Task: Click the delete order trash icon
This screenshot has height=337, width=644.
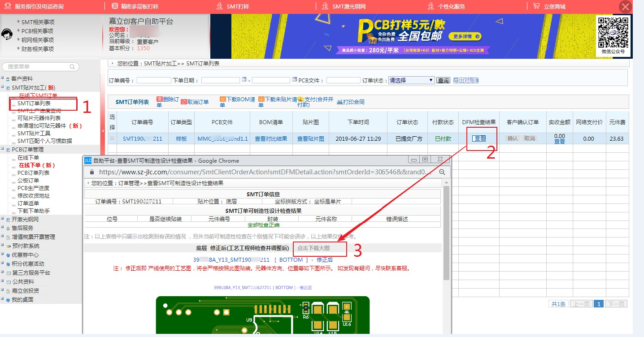Action: click(x=159, y=99)
